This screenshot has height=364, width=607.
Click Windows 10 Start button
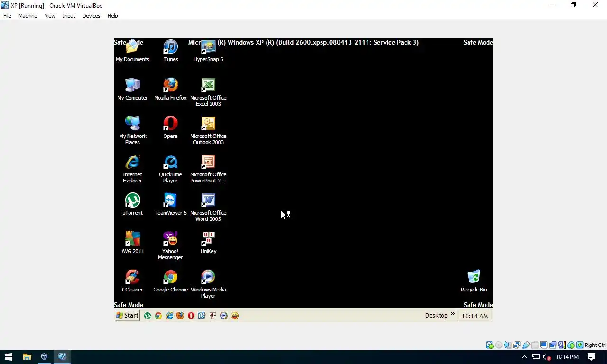[9, 357]
